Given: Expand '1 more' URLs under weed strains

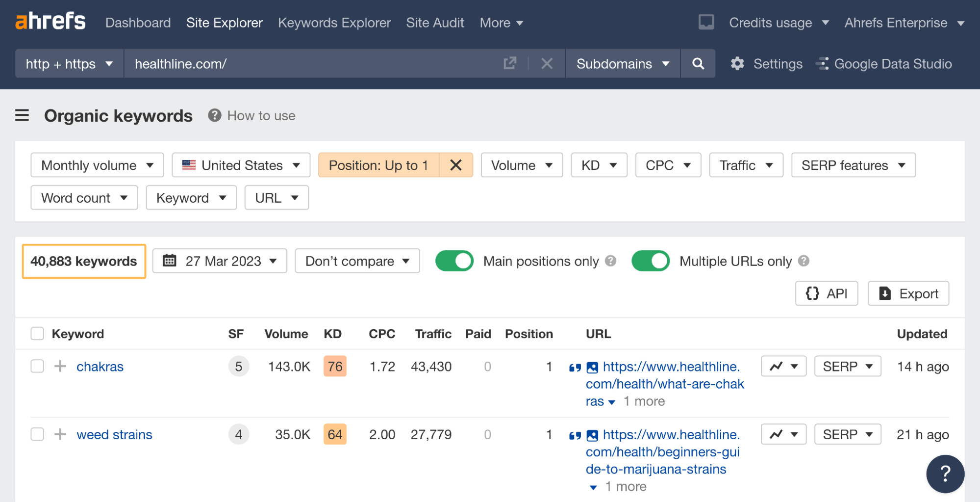Looking at the screenshot, I should click(627, 486).
